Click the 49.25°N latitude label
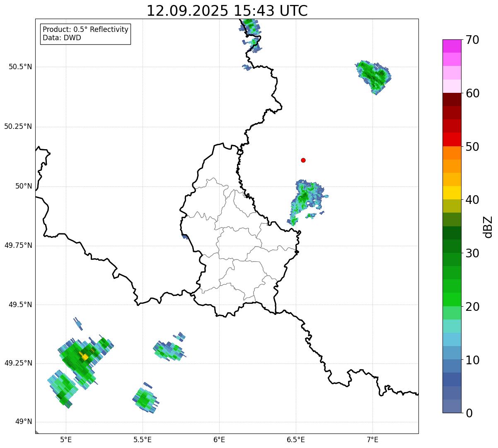 click(18, 363)
